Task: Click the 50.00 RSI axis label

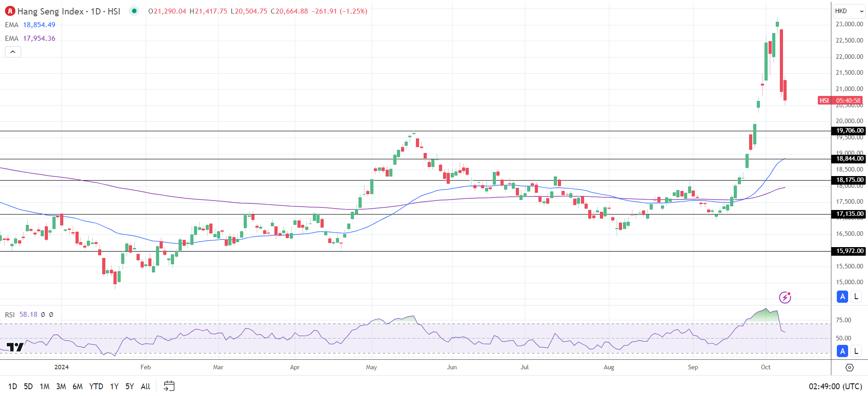Action: [844, 338]
